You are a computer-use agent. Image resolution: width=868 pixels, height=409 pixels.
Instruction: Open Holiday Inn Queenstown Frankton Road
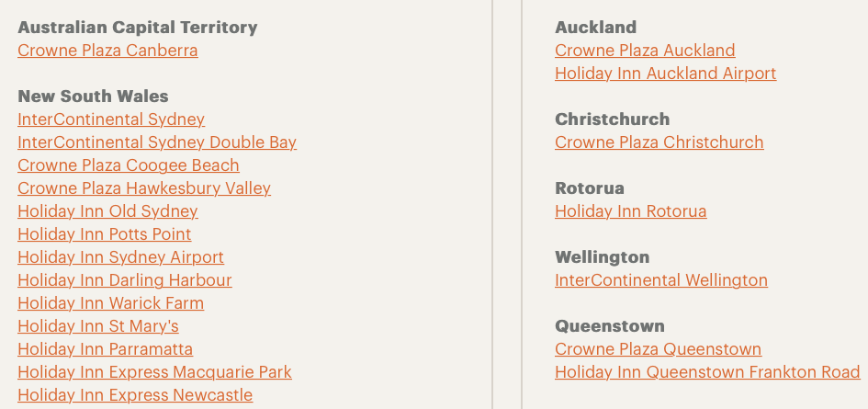(707, 372)
